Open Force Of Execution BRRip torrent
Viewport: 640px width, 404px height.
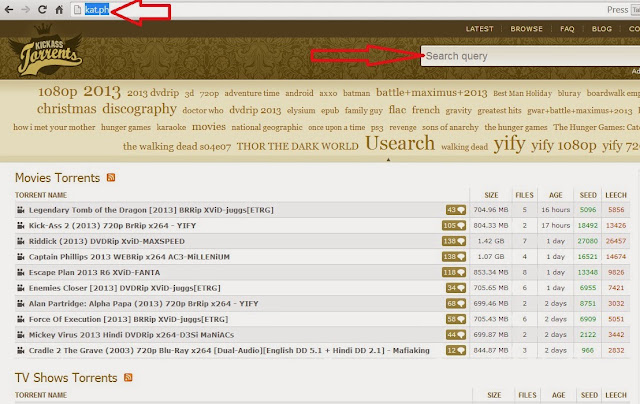click(128, 319)
